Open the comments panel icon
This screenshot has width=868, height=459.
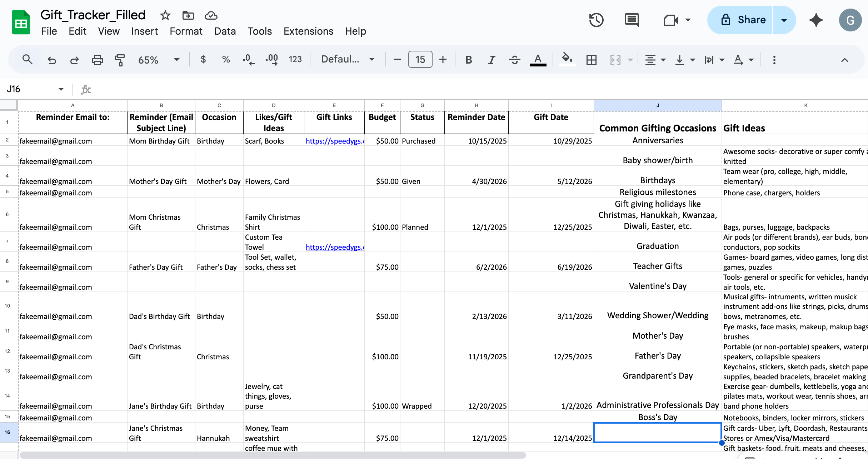coord(632,20)
